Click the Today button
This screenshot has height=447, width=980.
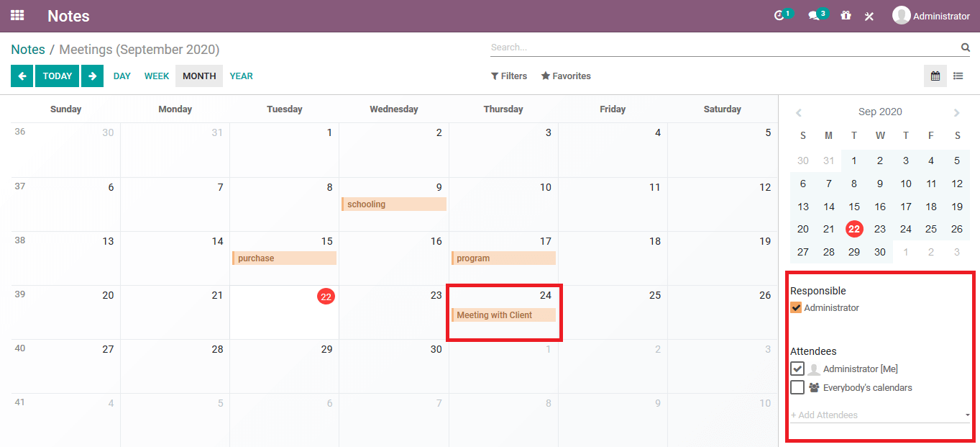(58, 76)
